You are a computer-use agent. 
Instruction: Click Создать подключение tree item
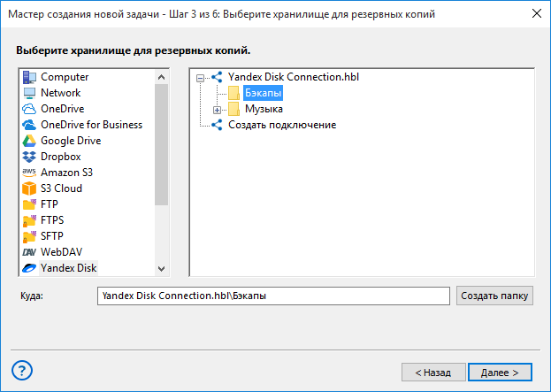coord(282,125)
